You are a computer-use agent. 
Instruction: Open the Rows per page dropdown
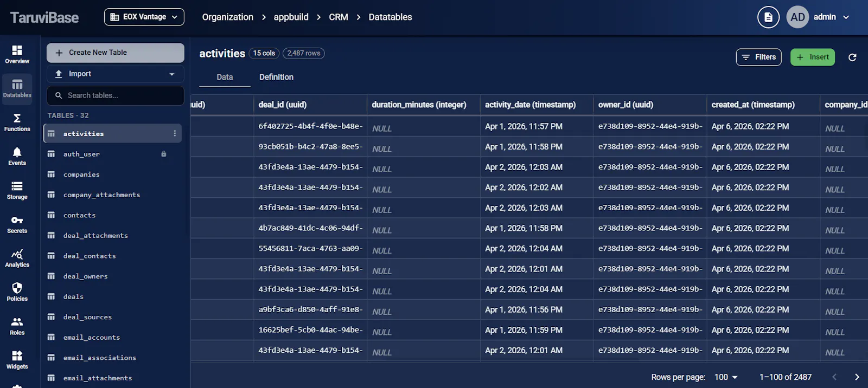tap(726, 377)
